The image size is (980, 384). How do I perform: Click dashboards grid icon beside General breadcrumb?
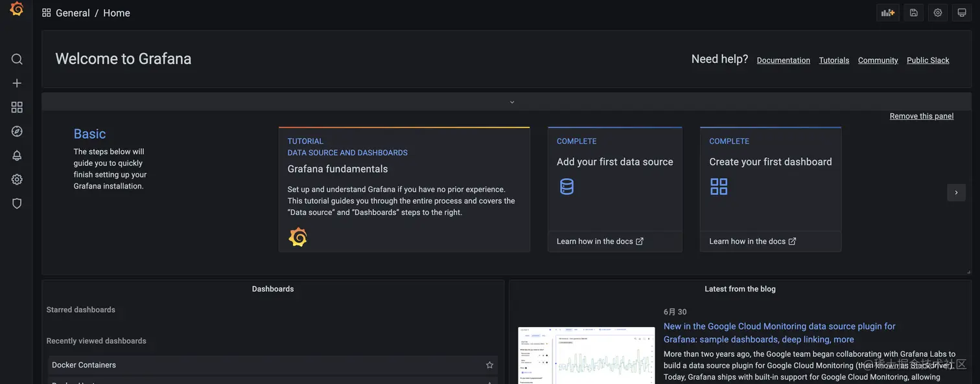tap(46, 13)
